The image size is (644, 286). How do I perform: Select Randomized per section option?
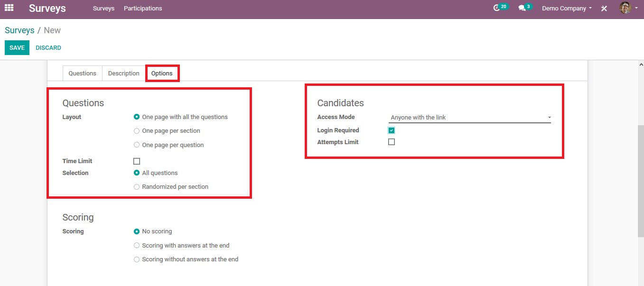(x=137, y=187)
